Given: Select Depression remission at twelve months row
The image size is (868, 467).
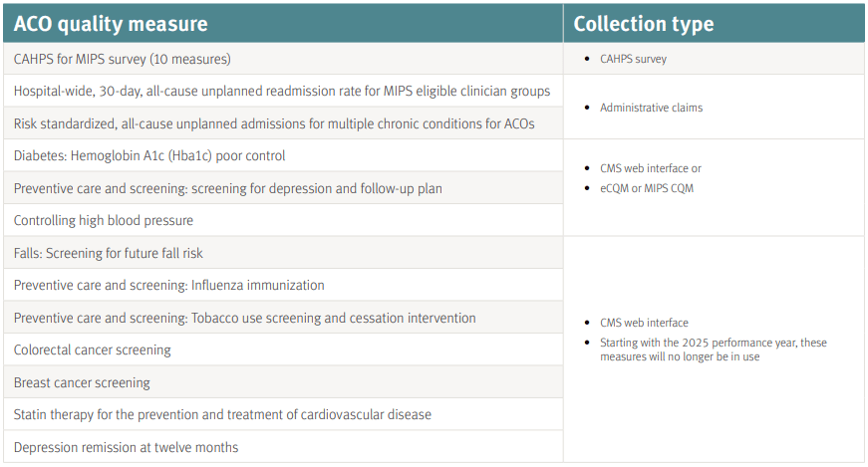Looking at the screenshot, I should click(x=283, y=447).
